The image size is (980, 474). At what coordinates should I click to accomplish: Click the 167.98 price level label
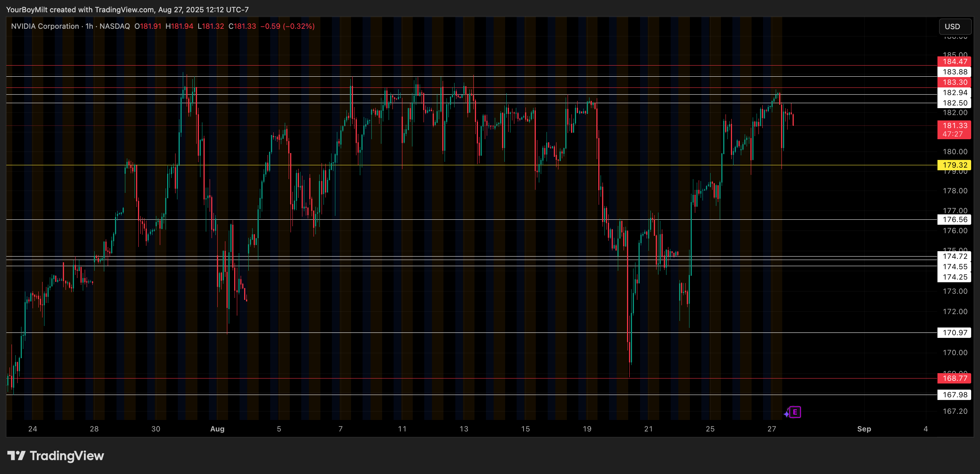click(x=954, y=395)
